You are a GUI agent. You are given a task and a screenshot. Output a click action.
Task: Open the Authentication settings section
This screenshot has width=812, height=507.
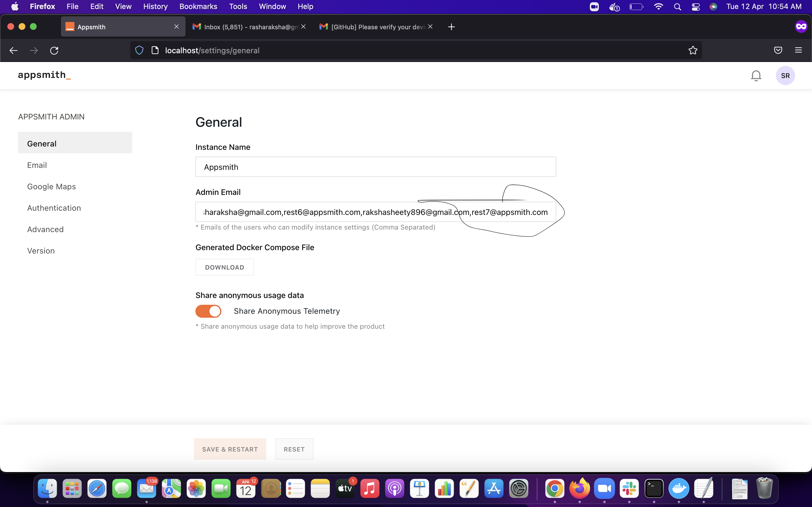pyautogui.click(x=54, y=208)
